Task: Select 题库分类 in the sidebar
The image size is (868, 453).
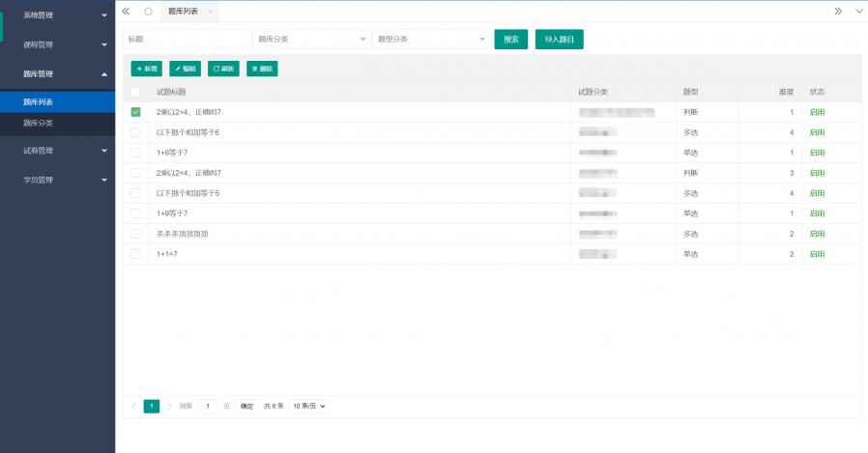Action: coord(39,123)
